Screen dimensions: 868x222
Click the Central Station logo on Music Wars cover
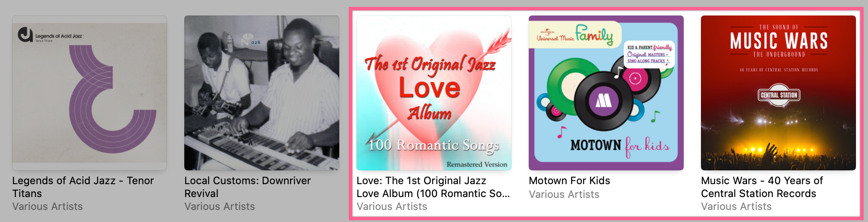pyautogui.click(x=779, y=95)
